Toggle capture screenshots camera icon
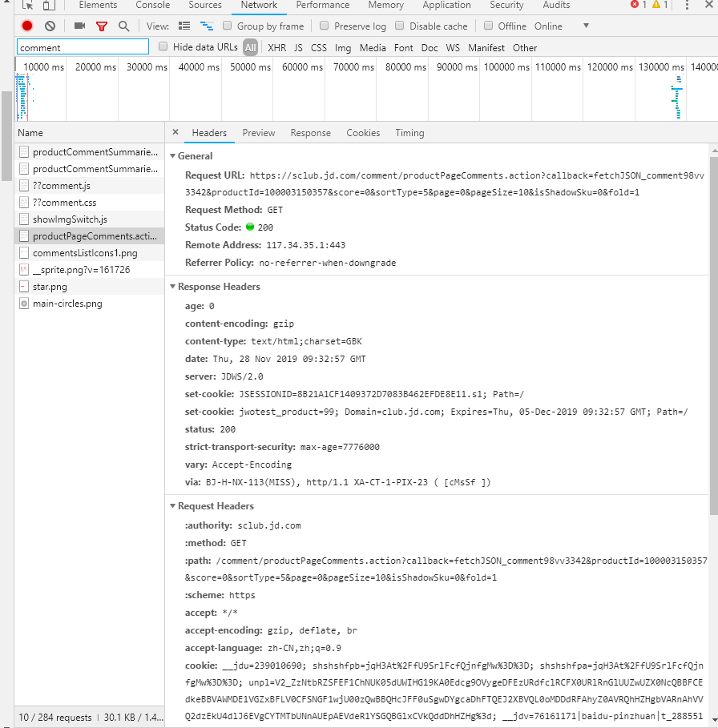The image size is (718, 728). point(80,26)
